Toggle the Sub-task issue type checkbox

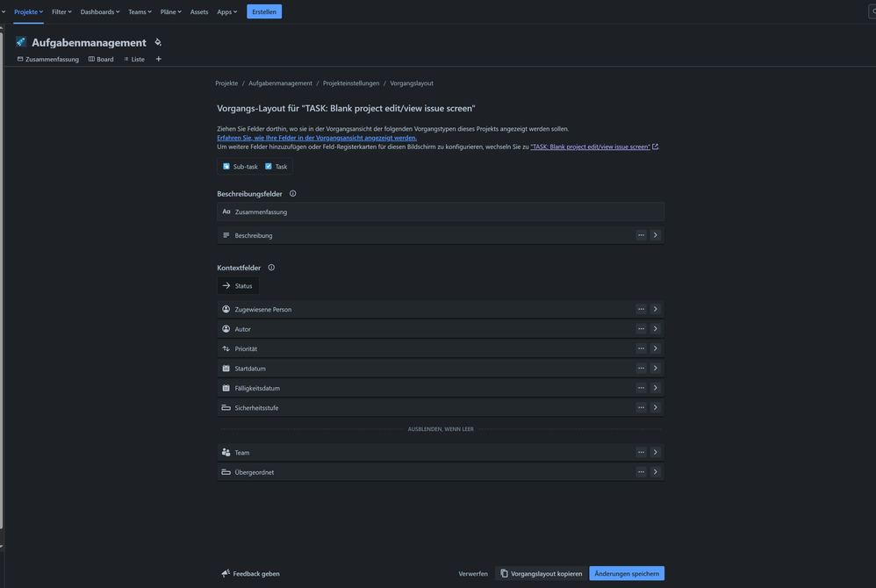pyautogui.click(x=226, y=167)
